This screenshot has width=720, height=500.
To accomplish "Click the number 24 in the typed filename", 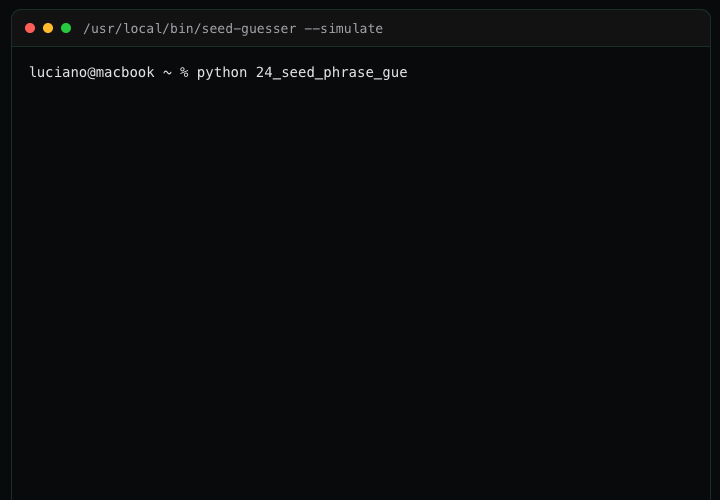I will (x=264, y=72).
